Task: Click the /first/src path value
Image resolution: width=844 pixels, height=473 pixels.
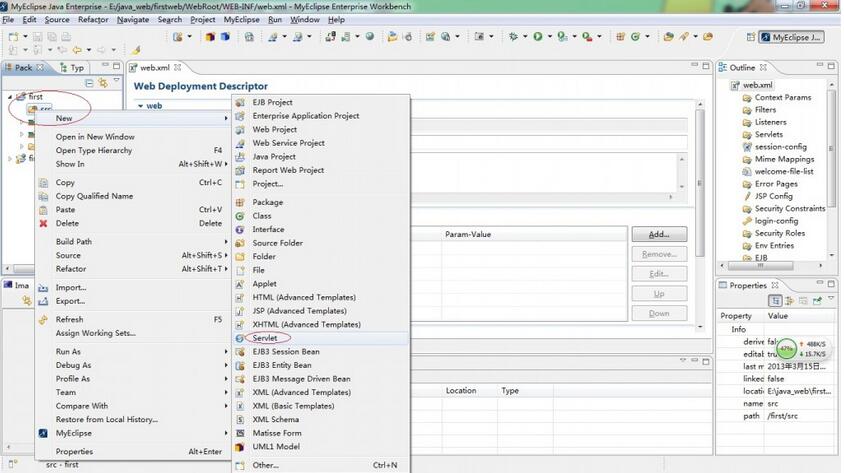Action: click(783, 416)
